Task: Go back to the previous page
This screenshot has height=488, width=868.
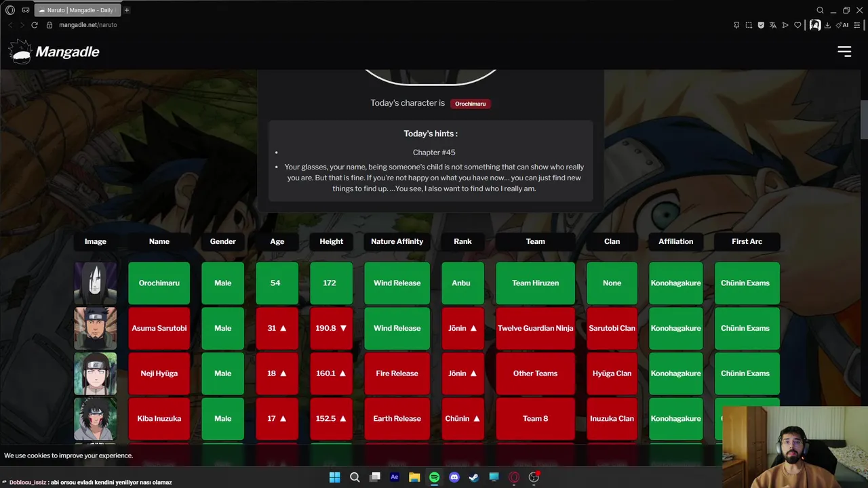Action: coord(10,25)
